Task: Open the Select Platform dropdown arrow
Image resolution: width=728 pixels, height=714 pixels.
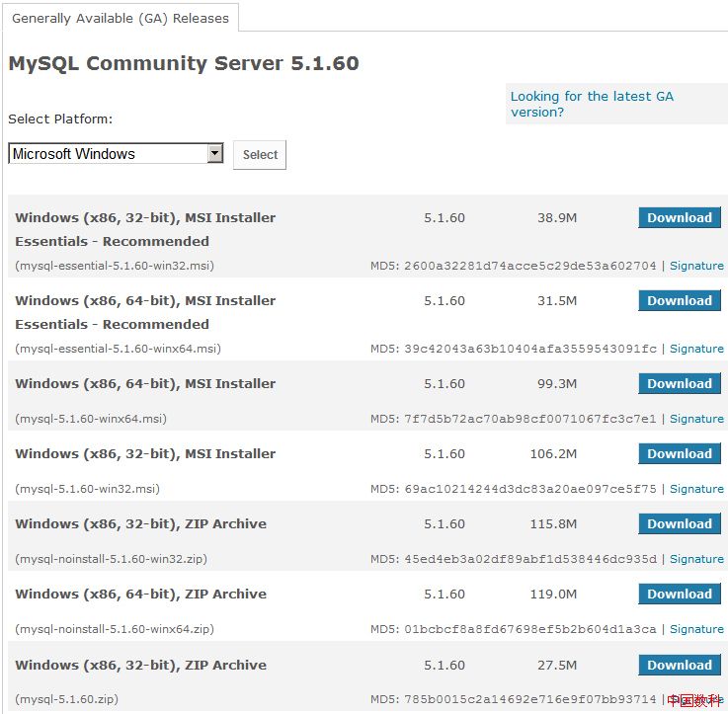Action: coord(215,153)
